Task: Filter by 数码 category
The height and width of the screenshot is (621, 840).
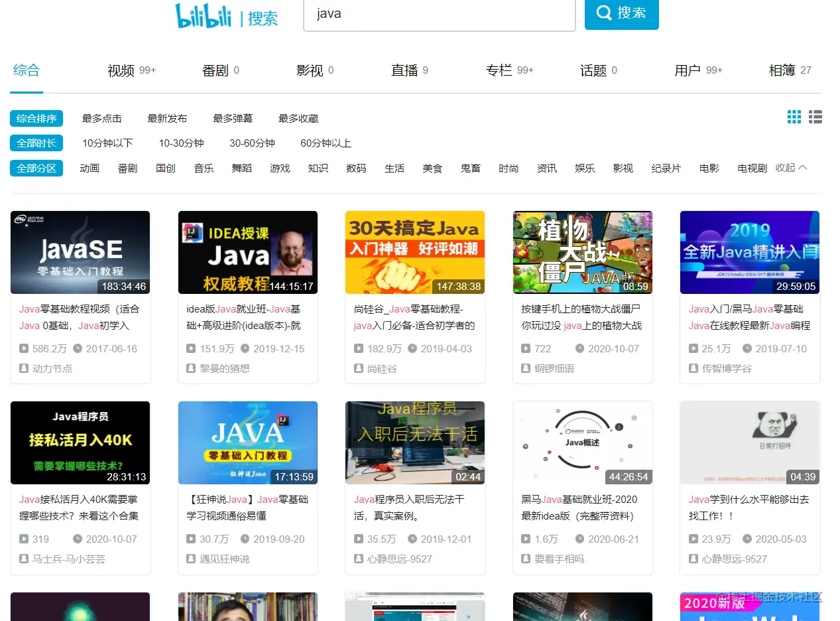Action: click(356, 169)
